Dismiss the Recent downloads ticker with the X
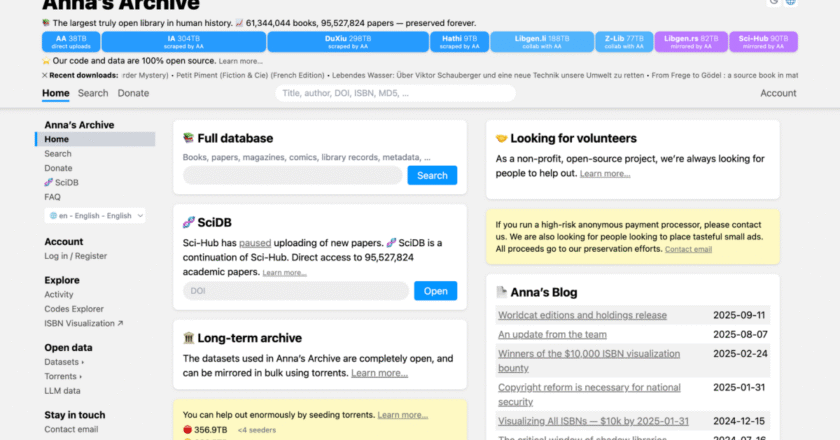Image resolution: width=840 pixels, height=440 pixels. tap(44, 76)
